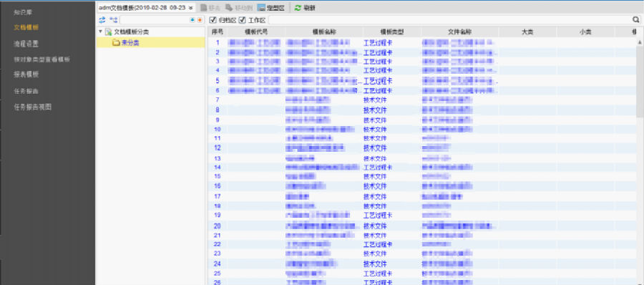Click the orange icon in tree filter
The width and height of the screenshot is (644, 285).
pyautogui.click(x=200, y=20)
